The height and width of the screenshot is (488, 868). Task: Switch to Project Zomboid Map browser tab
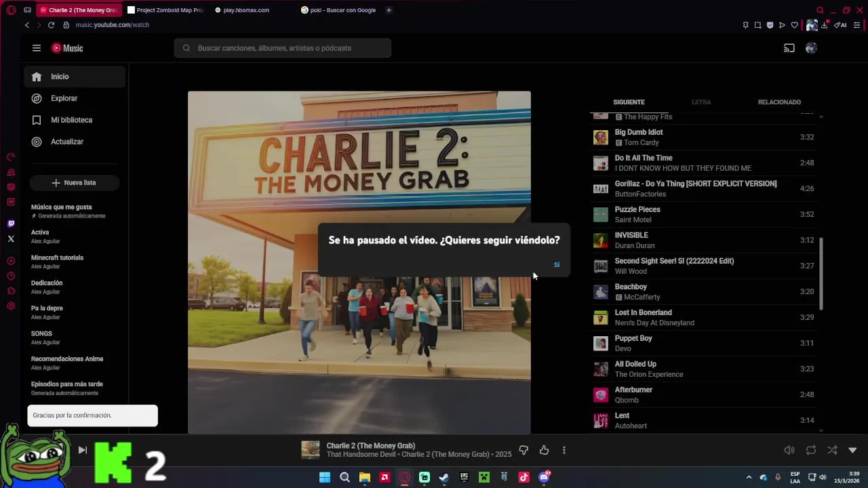165,10
